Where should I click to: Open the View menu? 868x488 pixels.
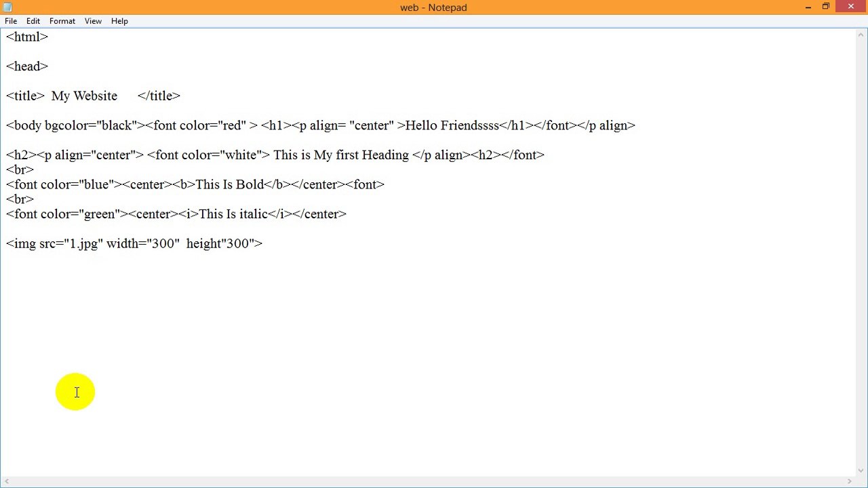point(93,21)
